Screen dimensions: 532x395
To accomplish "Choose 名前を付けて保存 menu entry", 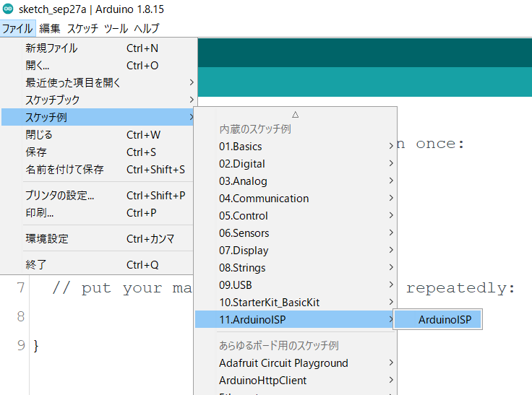I will pyautogui.click(x=64, y=170).
